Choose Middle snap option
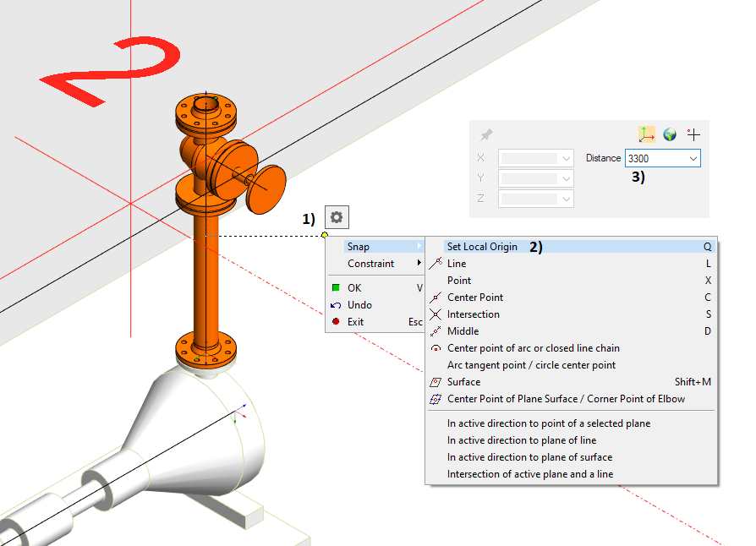The height and width of the screenshot is (546, 756). [463, 331]
